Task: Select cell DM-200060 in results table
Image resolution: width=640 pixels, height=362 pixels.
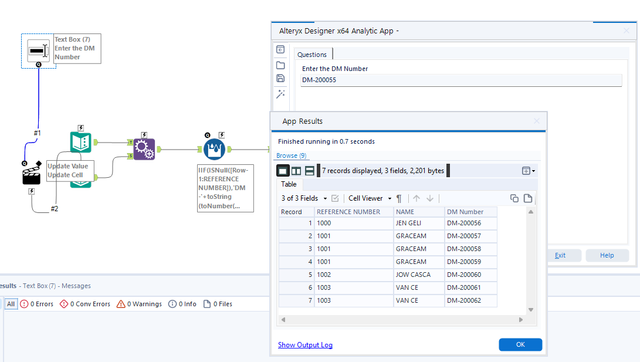Action: pos(471,275)
